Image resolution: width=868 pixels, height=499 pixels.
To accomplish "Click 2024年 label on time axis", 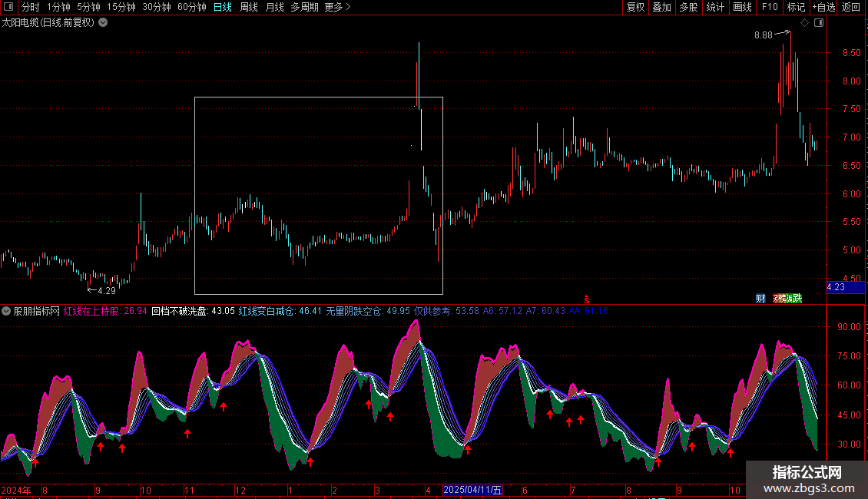I will [x=16, y=490].
